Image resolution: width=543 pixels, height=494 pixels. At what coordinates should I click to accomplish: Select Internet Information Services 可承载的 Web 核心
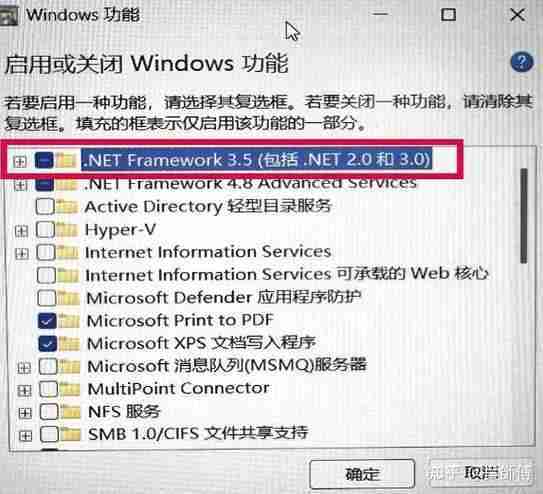click(x=287, y=275)
